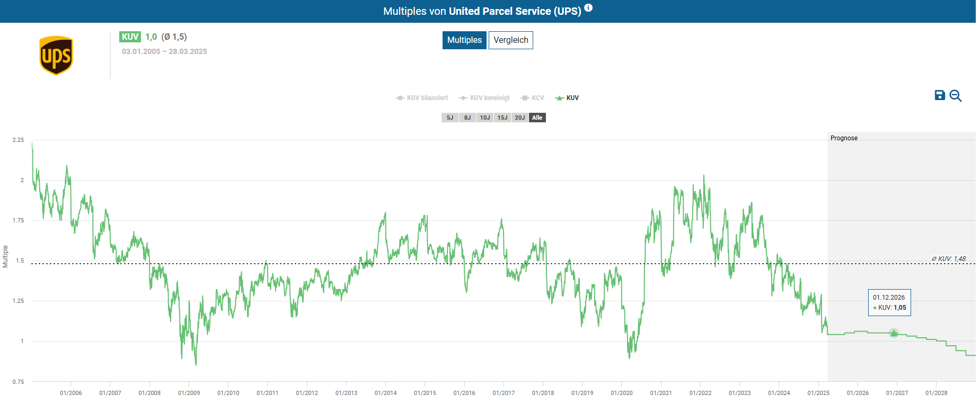
Task: Click the save chart floppy disk icon
Action: pos(939,95)
